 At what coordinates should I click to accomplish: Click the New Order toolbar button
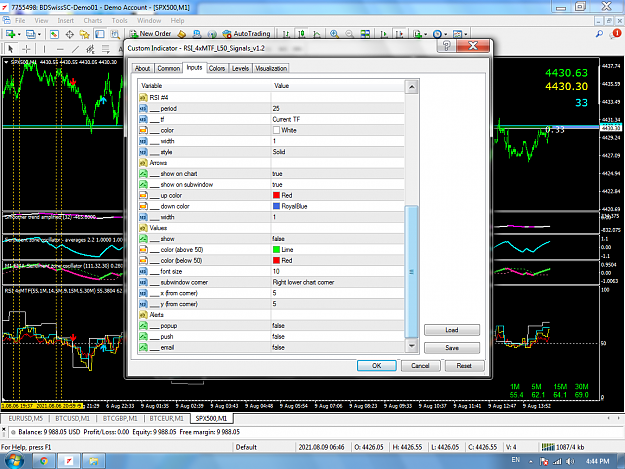point(151,34)
